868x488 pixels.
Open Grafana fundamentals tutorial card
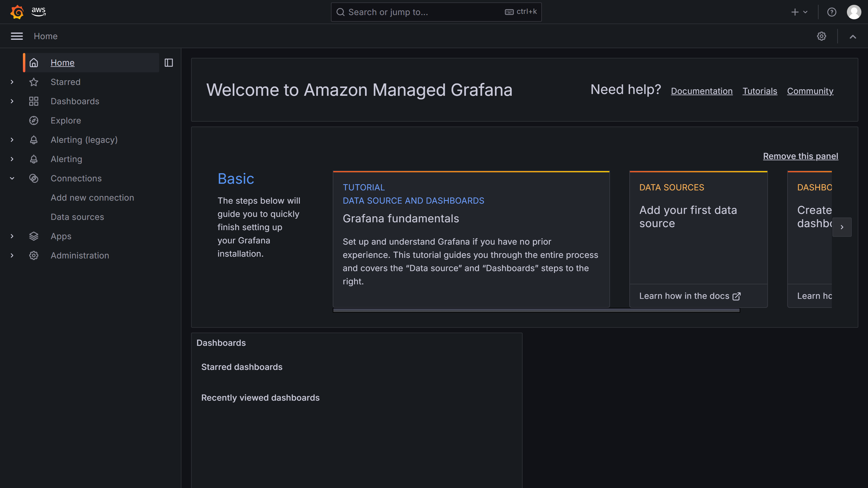point(471,239)
